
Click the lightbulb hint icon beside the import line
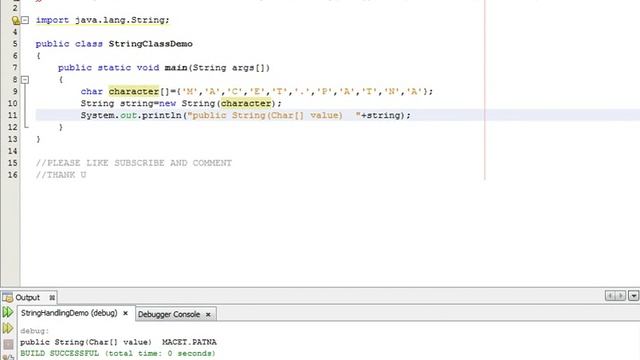pos(16,20)
